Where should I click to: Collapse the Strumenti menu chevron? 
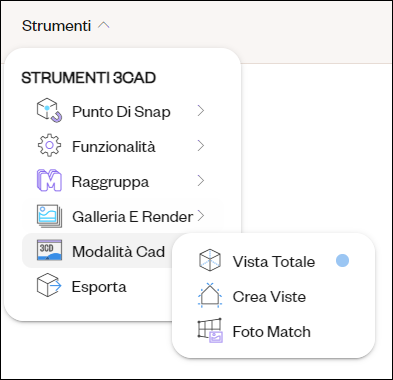[x=104, y=25]
